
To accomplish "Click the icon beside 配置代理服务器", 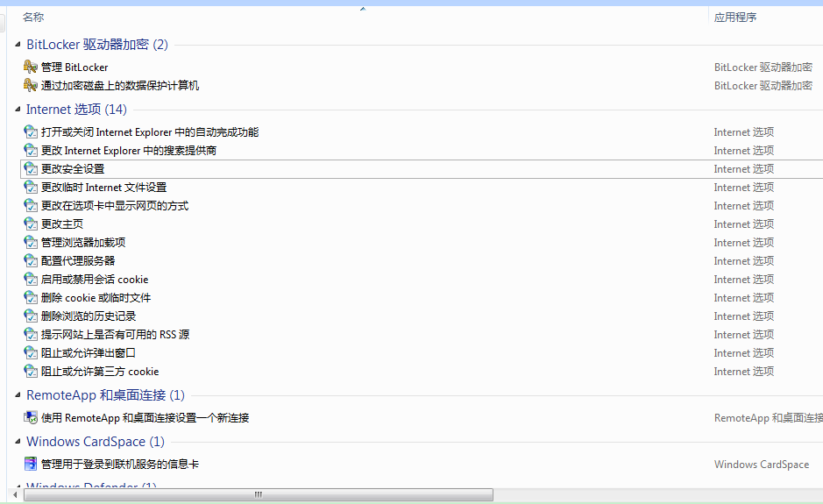I will pos(31,260).
